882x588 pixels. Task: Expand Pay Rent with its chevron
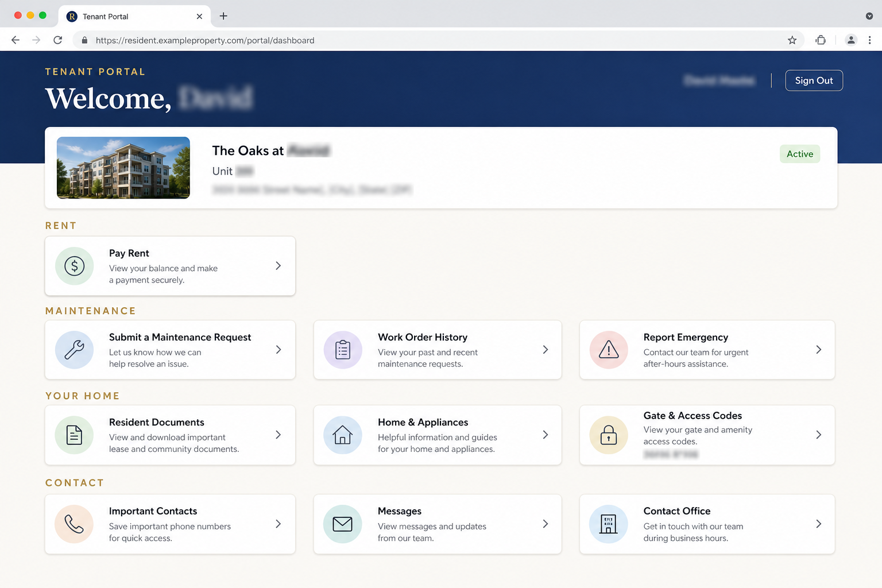[278, 266]
